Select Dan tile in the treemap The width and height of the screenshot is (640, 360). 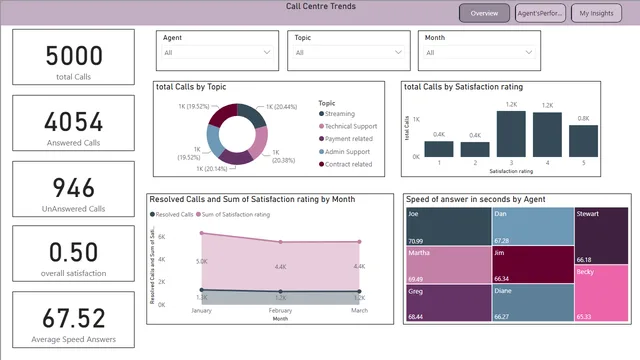(533, 226)
